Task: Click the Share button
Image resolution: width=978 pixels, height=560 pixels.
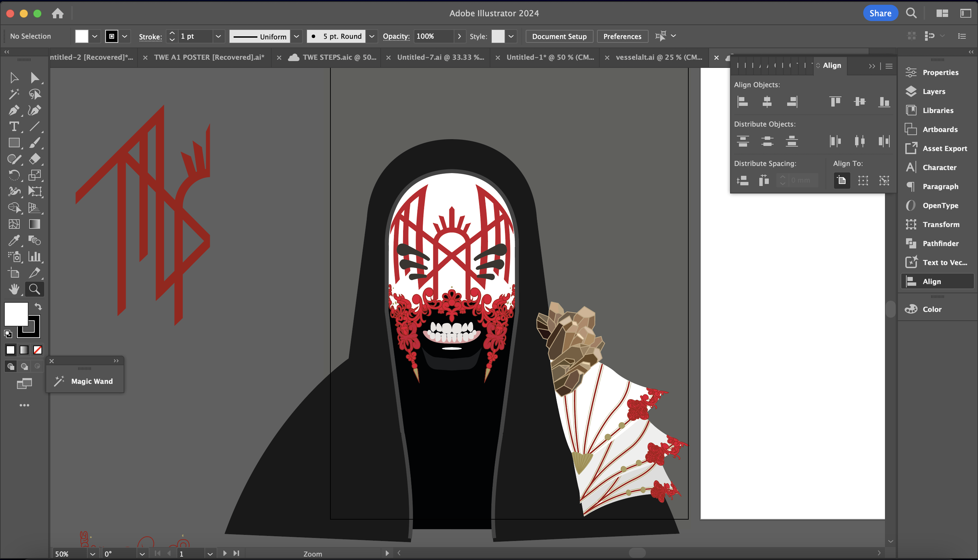Action: pos(880,13)
